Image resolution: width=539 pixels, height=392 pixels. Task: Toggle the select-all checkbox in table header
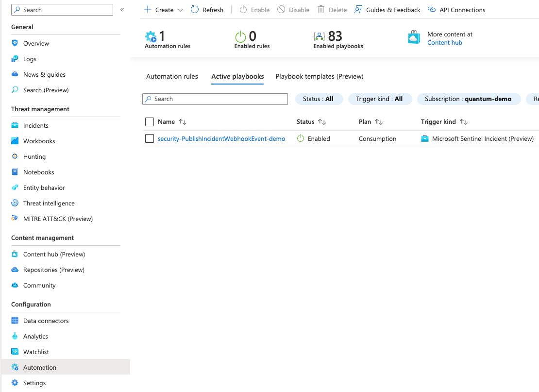pyautogui.click(x=150, y=122)
